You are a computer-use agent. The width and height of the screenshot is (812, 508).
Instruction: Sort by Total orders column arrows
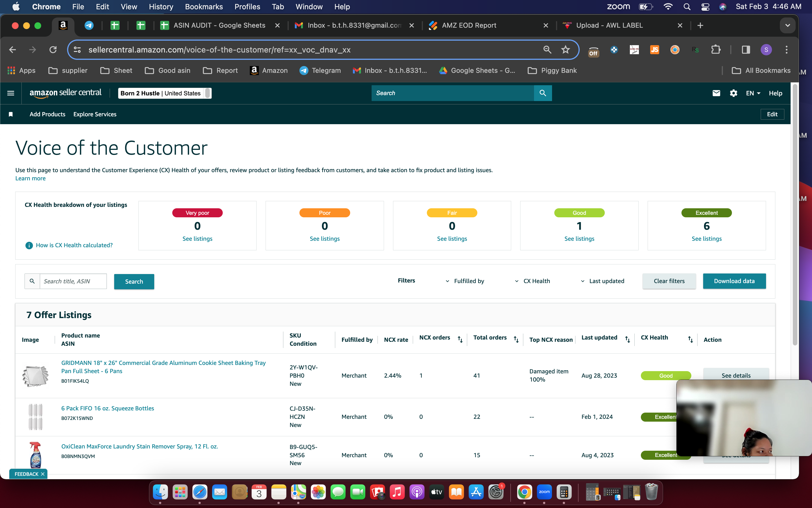point(516,339)
